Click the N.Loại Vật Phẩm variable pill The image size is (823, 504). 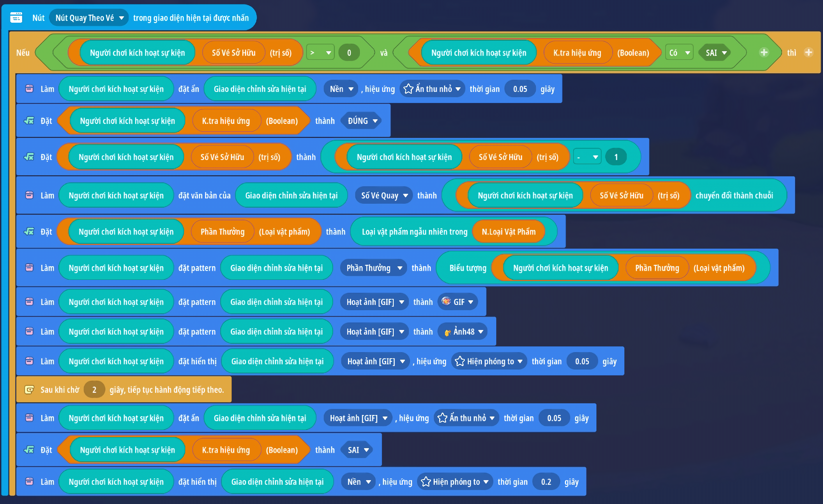click(x=508, y=232)
